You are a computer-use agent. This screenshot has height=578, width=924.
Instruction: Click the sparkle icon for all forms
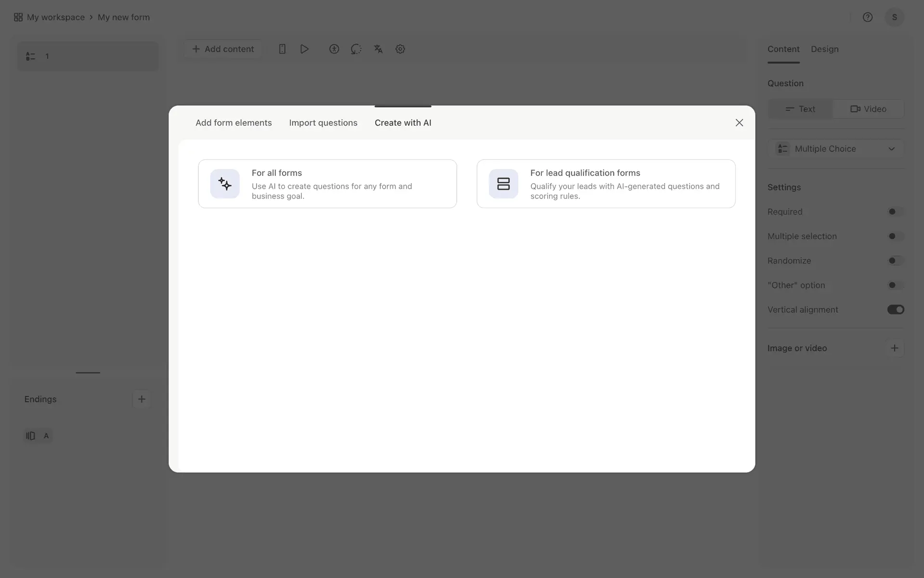pos(225,184)
